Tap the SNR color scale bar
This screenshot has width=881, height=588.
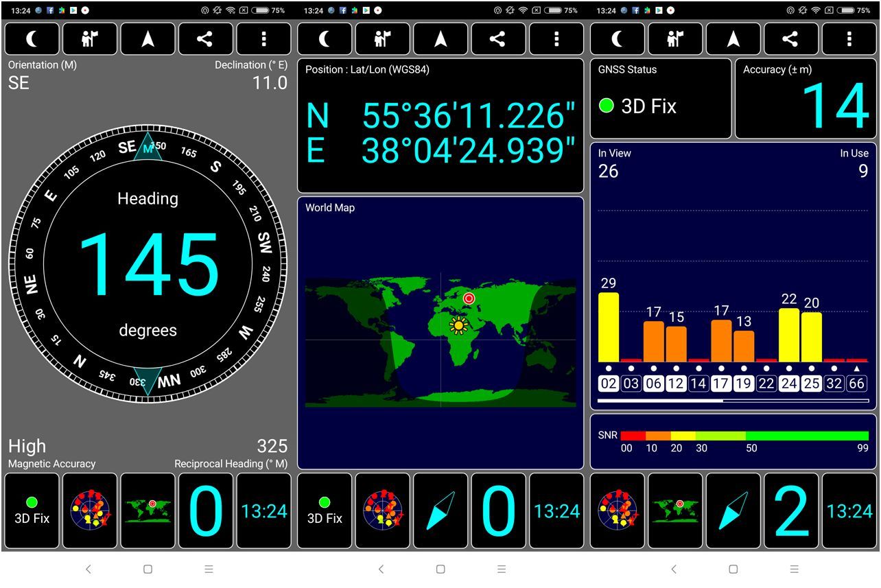[x=744, y=436]
